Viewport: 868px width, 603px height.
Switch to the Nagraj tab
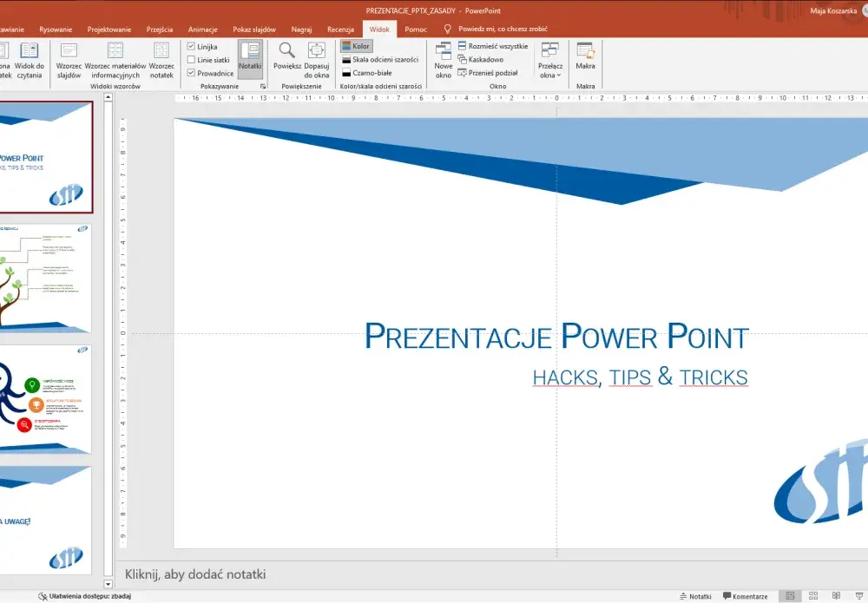click(x=301, y=29)
